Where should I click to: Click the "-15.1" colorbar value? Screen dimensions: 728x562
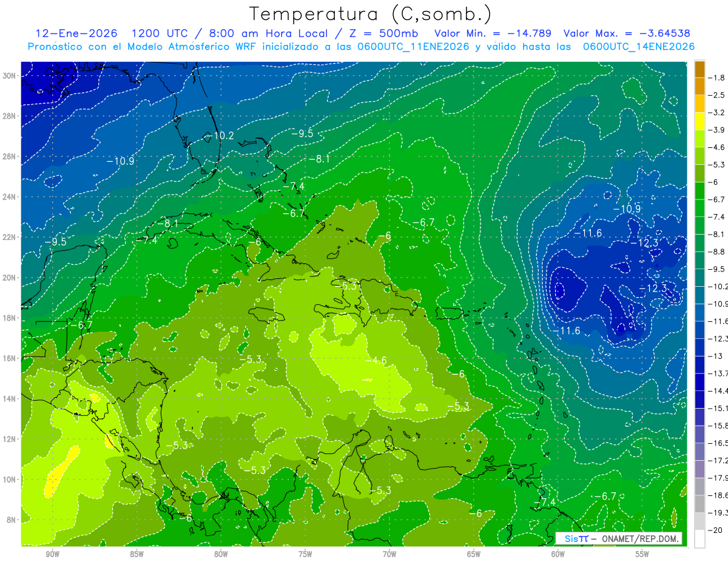[x=718, y=408]
